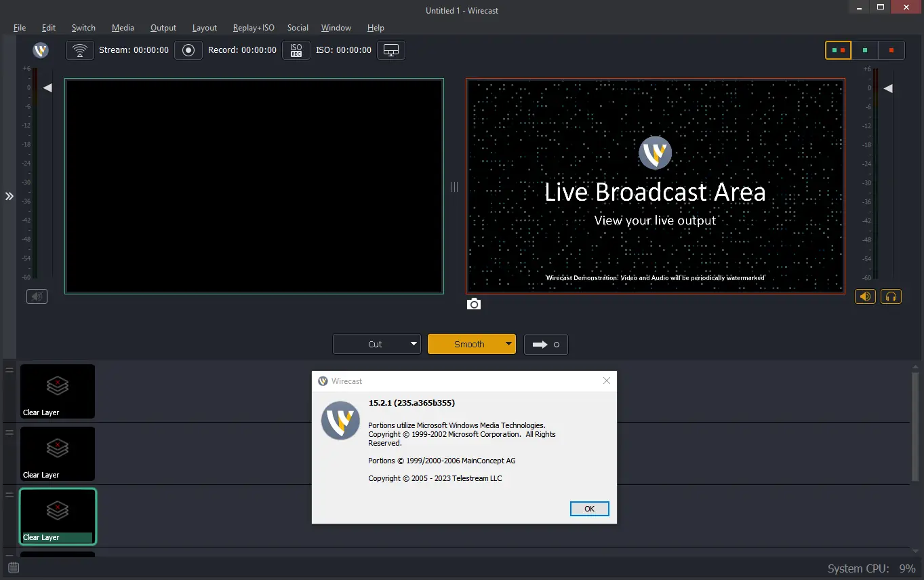Click the preview window black area
Viewport: 924px width, 580px height.
click(x=254, y=186)
